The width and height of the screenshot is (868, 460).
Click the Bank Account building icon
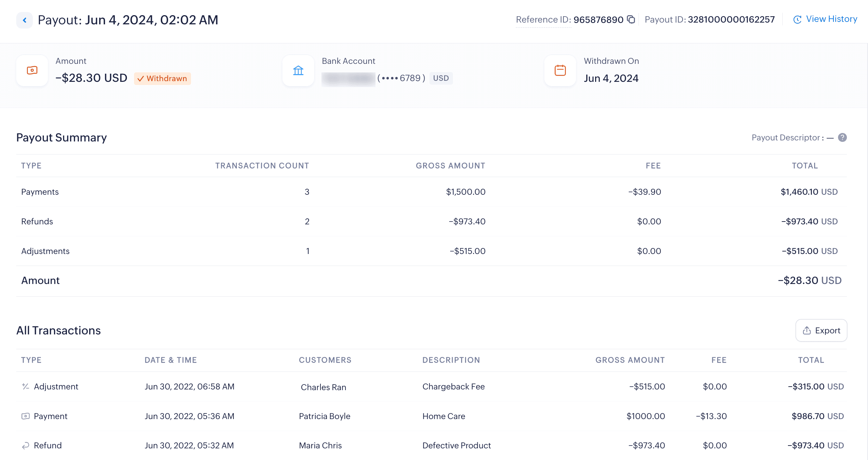click(298, 71)
